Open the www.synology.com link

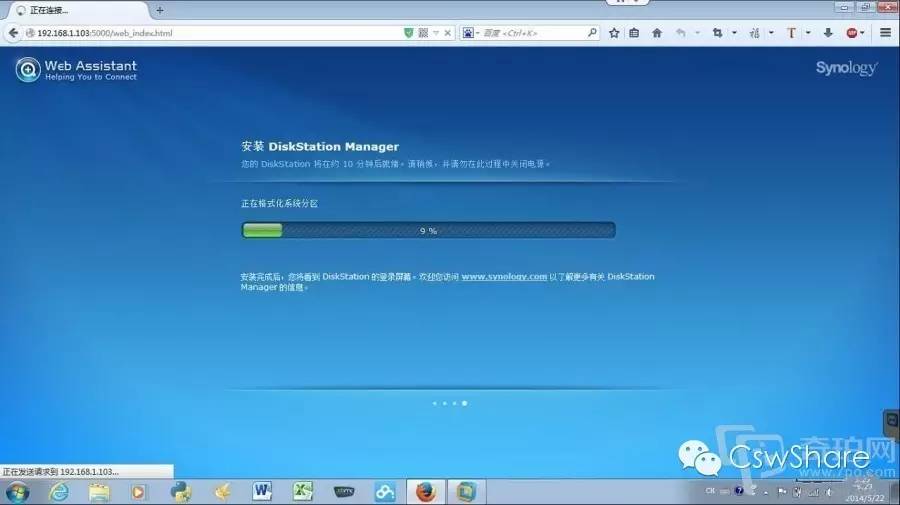pyautogui.click(x=504, y=277)
